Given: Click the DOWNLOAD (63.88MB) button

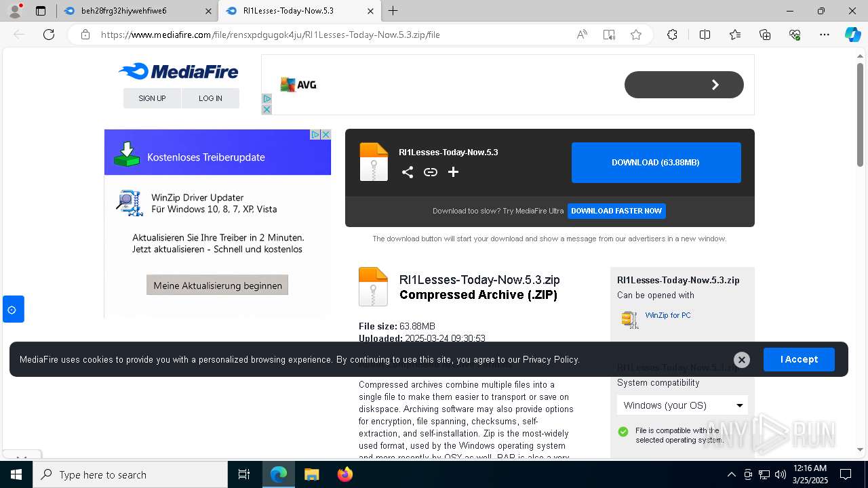Looking at the screenshot, I should 656,163.
